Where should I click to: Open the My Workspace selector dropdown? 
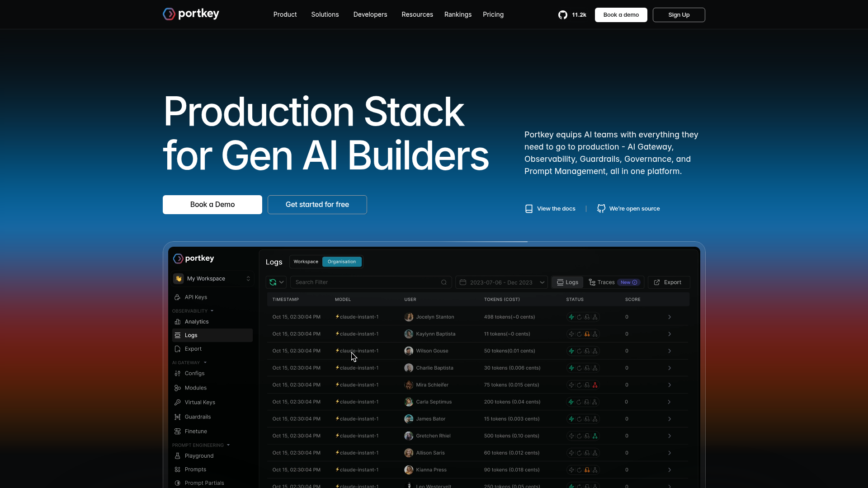pos(212,279)
